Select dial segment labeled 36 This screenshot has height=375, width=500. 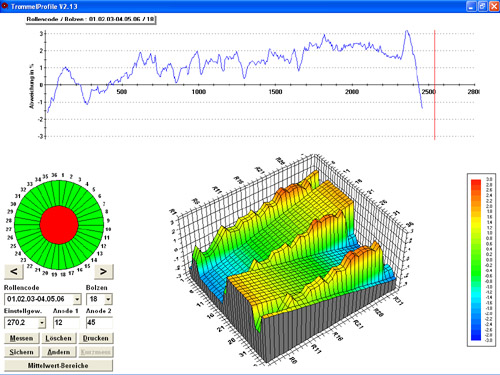click(55, 193)
